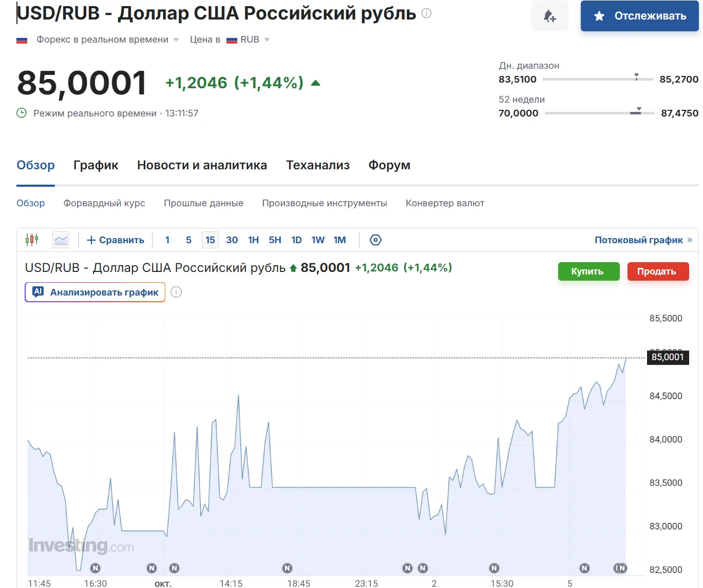
Task: Click the news marker above 15:30
Action: point(494,568)
